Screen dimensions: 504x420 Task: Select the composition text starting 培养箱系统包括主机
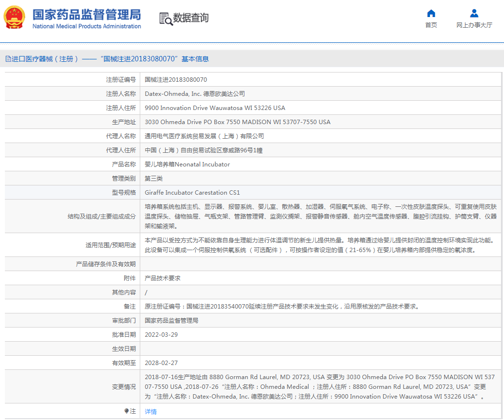[321, 217]
